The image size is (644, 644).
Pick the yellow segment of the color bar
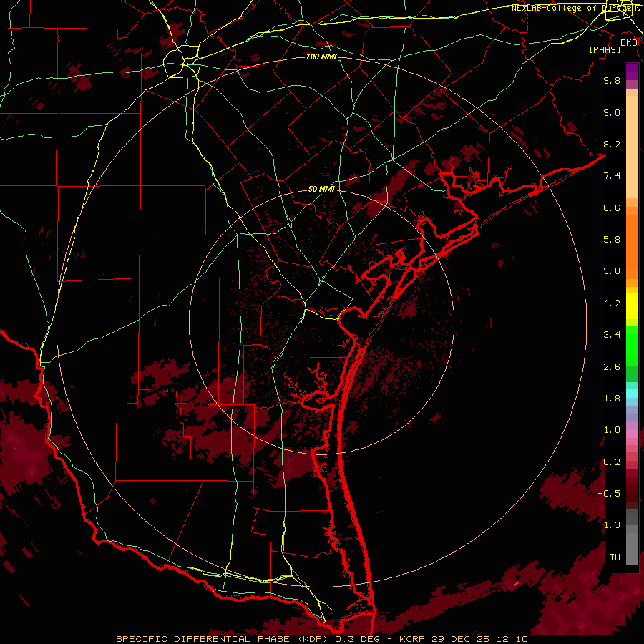[x=632, y=306]
